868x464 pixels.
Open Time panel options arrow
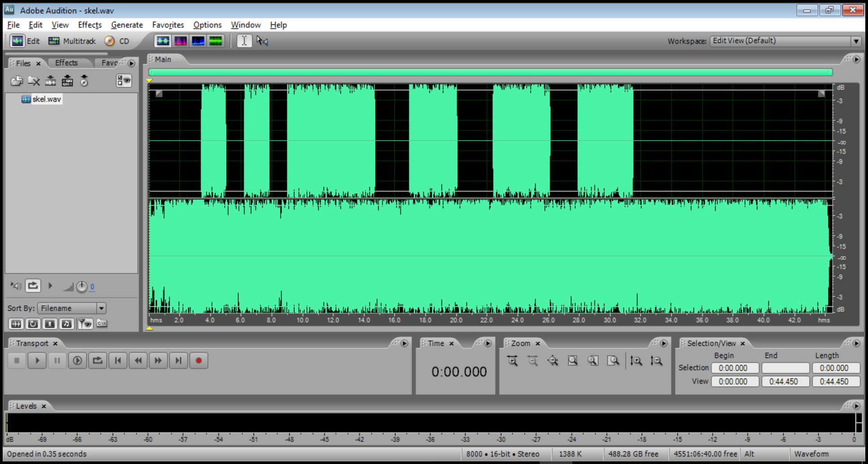point(488,344)
